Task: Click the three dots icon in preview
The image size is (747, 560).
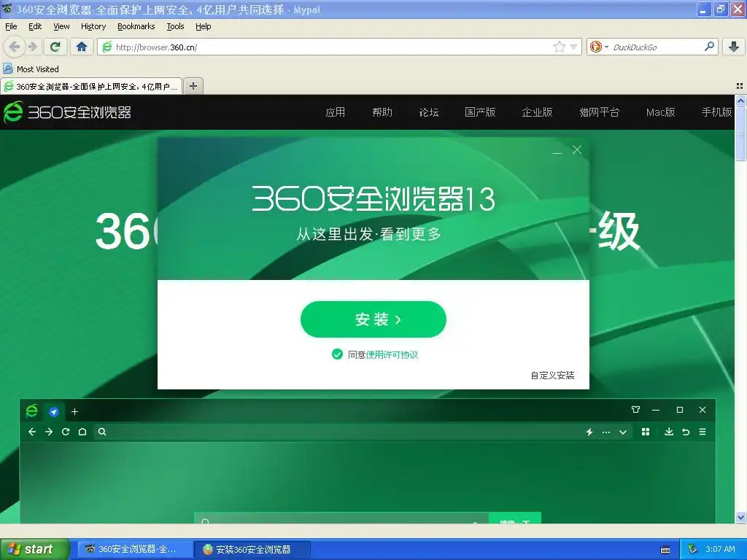Action: pos(606,432)
